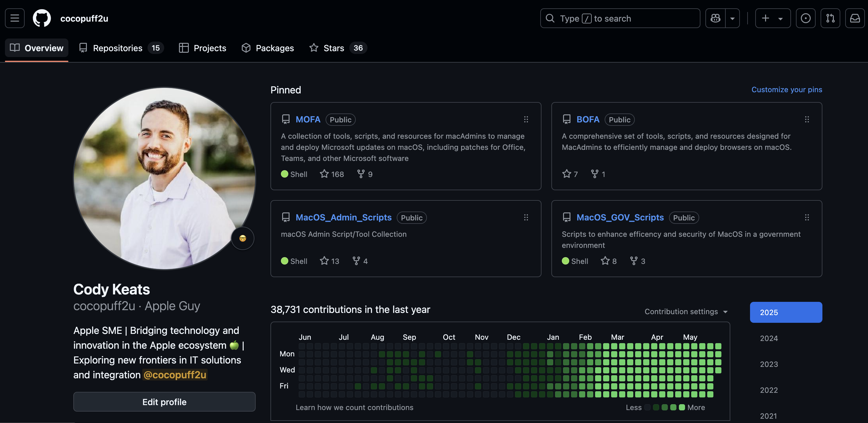Switch to the Stars tab

338,48
